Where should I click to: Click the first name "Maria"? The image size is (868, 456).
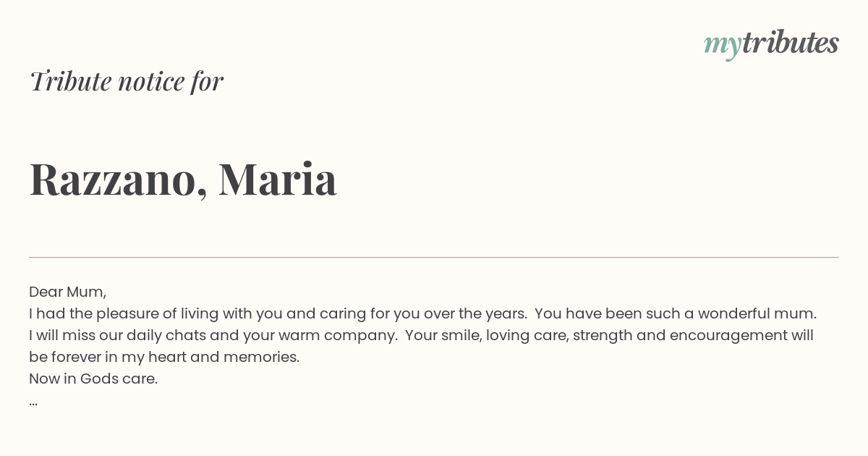[277, 179]
